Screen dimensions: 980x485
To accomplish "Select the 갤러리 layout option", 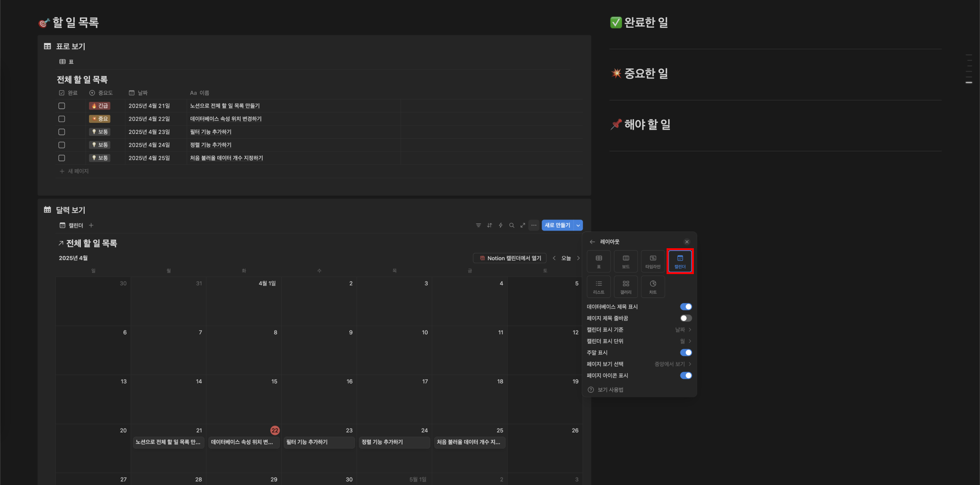I will pyautogui.click(x=626, y=287).
